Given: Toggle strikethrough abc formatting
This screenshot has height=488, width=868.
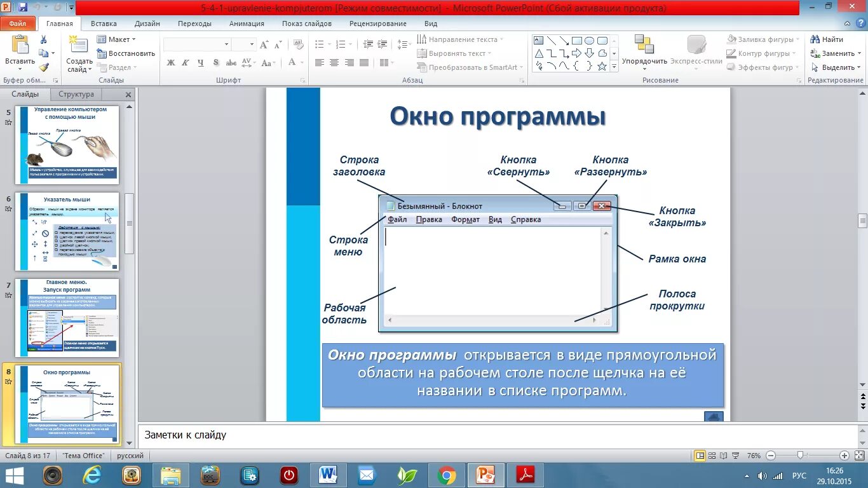Looking at the screenshot, I should (x=231, y=62).
